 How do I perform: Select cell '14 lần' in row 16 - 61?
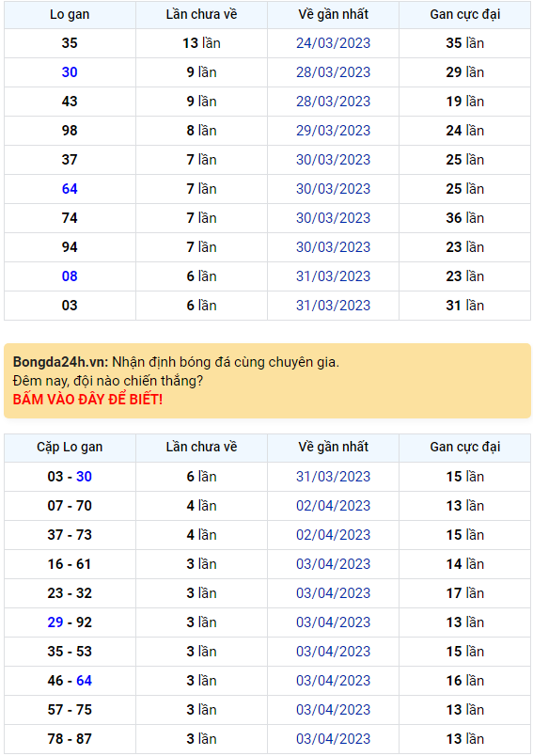pyautogui.click(x=465, y=564)
